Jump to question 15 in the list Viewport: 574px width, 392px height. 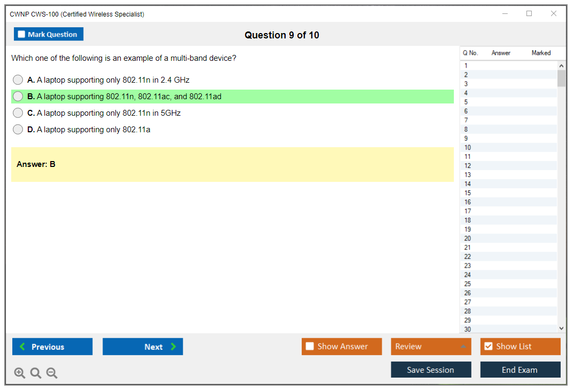click(508, 193)
